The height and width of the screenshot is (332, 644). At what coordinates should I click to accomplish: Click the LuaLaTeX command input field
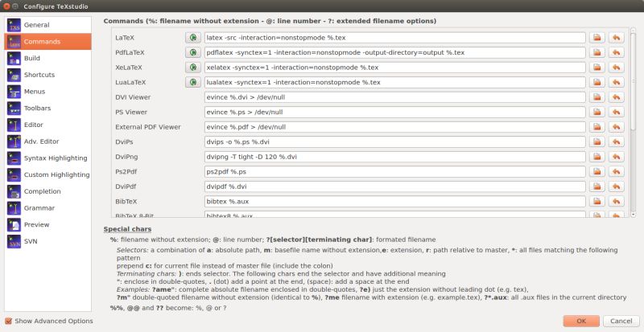click(395, 82)
